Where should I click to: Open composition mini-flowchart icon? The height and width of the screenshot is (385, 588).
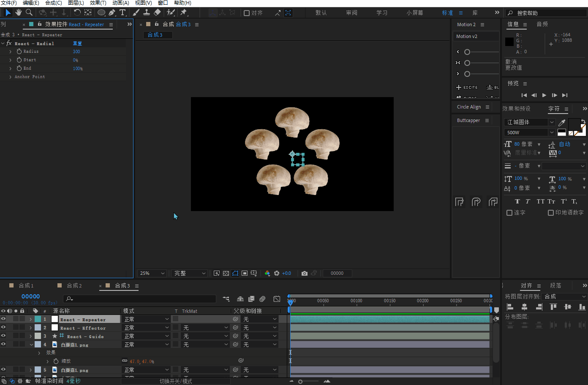point(226,299)
